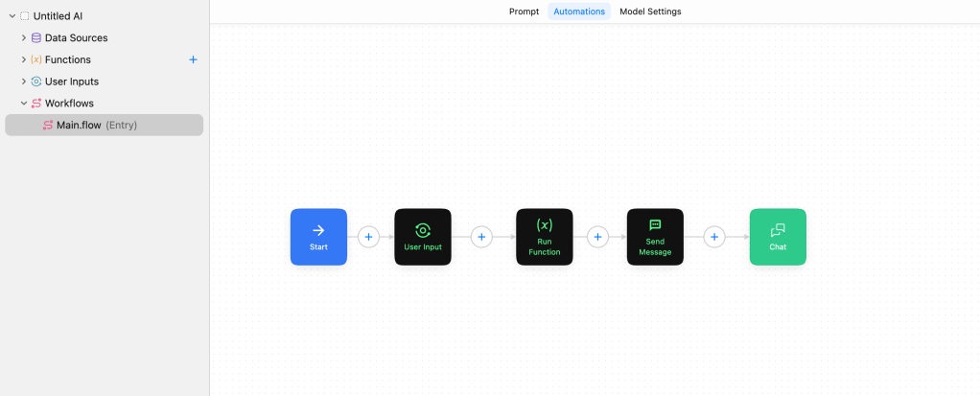Collapse the Workflows section
Image resolution: width=980 pixels, height=396 pixels.
pos(24,104)
